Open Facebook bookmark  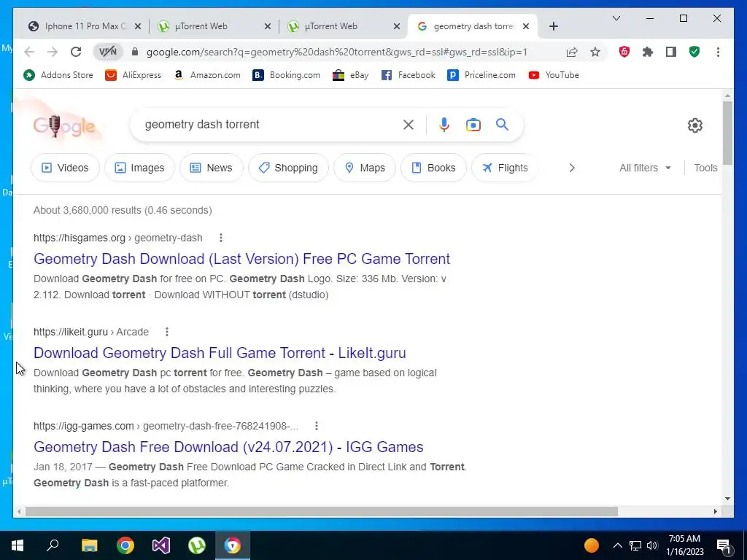(x=409, y=75)
